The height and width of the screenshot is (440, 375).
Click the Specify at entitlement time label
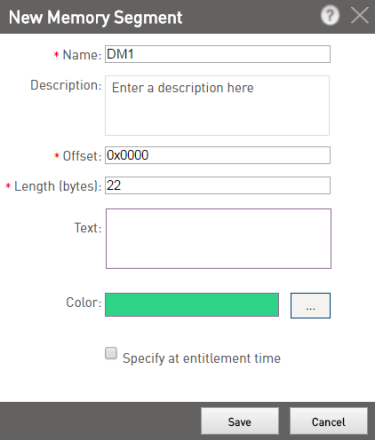201,359
